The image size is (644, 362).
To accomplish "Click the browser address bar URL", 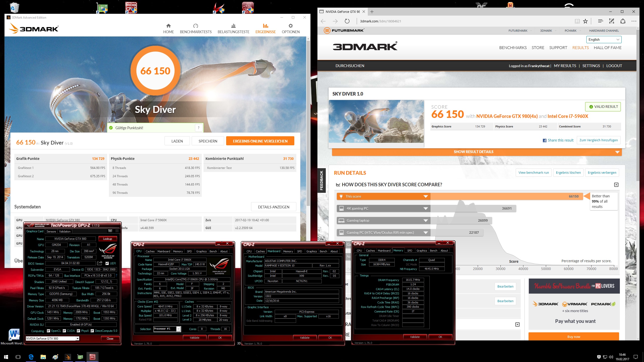I will pos(380,21).
